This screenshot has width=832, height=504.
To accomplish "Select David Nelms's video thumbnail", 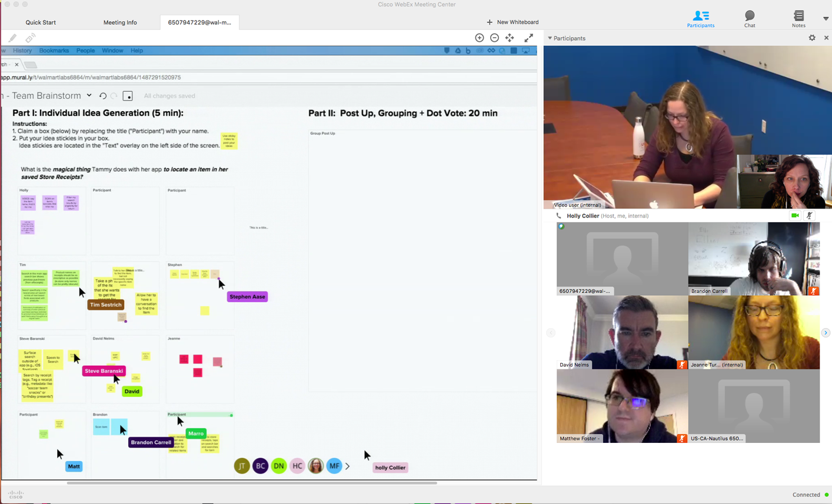I will point(622,332).
